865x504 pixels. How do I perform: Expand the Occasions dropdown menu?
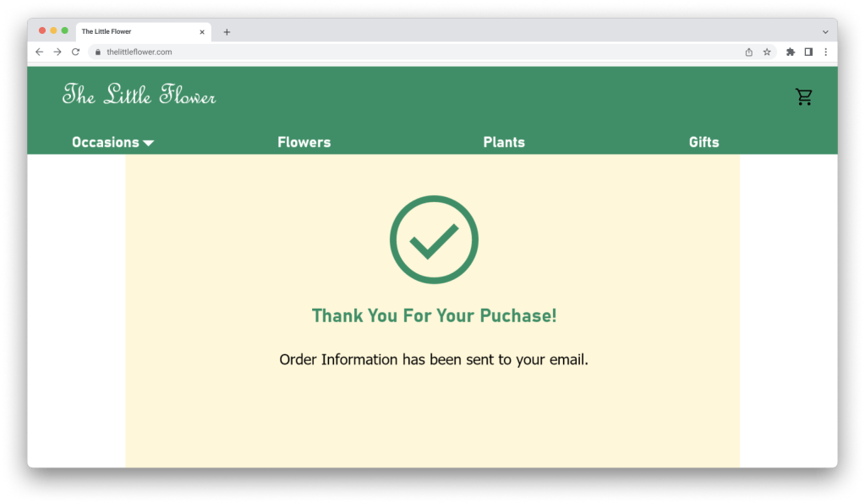point(112,142)
